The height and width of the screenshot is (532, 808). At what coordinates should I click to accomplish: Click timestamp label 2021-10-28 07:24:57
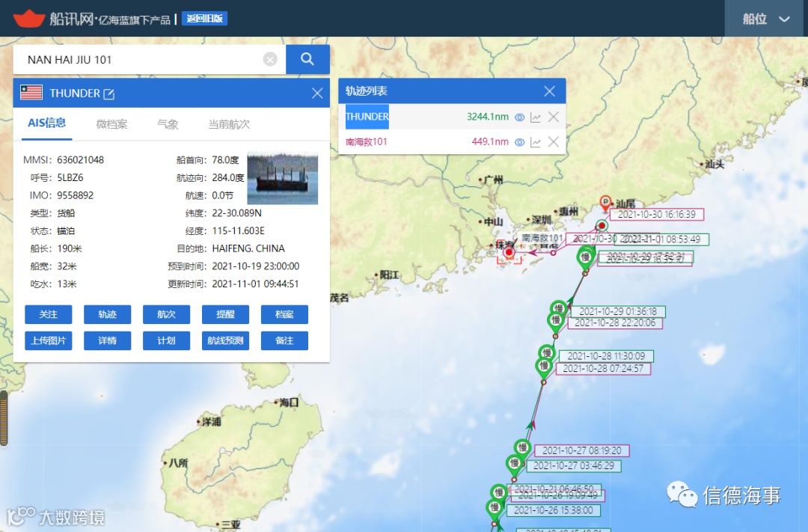(603, 369)
